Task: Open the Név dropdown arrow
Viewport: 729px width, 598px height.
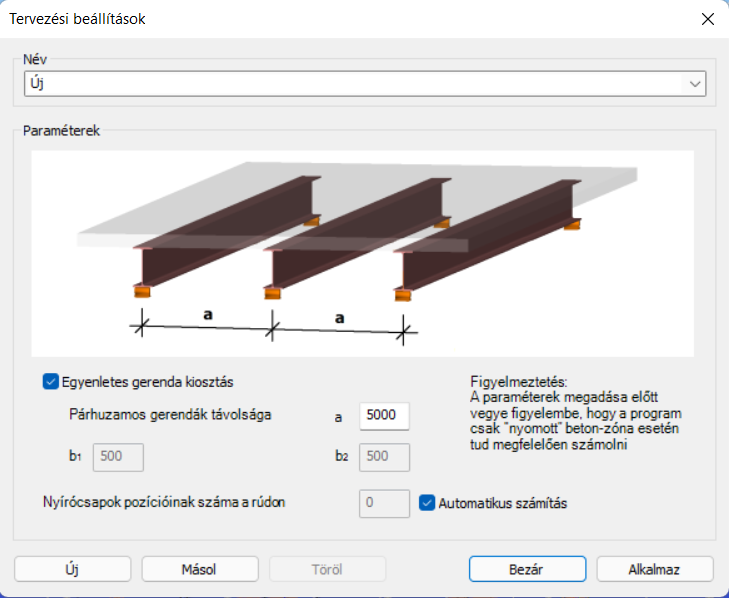Action: [x=695, y=84]
